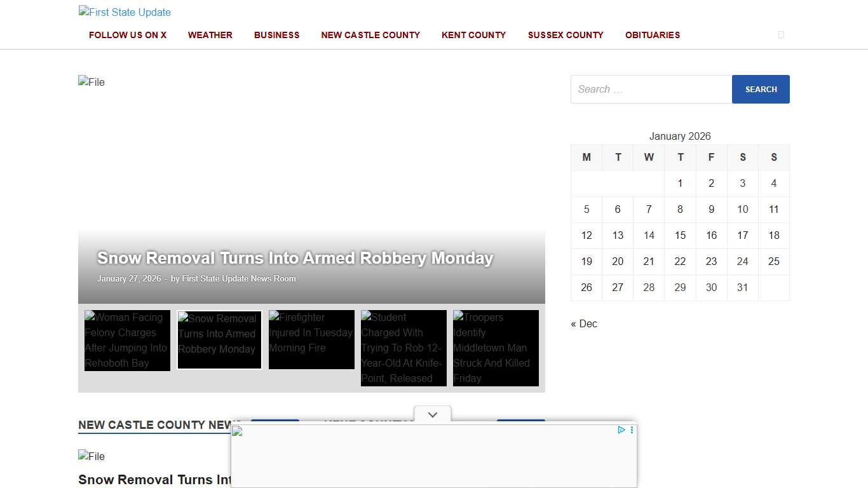This screenshot has width=868, height=488.
Task: Select the Student Charged With Trying To Rob thumbnail
Action: (403, 348)
